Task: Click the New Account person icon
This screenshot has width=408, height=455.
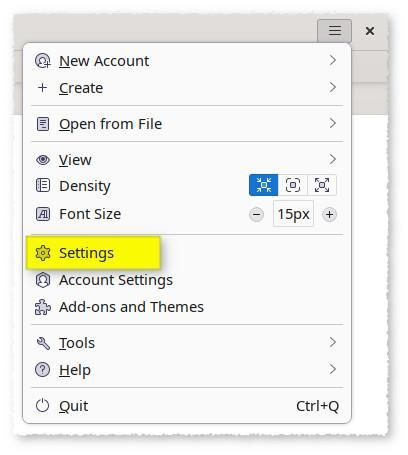Action: click(x=43, y=61)
